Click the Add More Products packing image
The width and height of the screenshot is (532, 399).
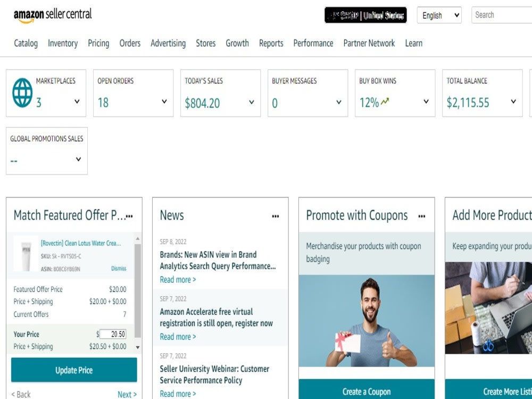[488, 307]
